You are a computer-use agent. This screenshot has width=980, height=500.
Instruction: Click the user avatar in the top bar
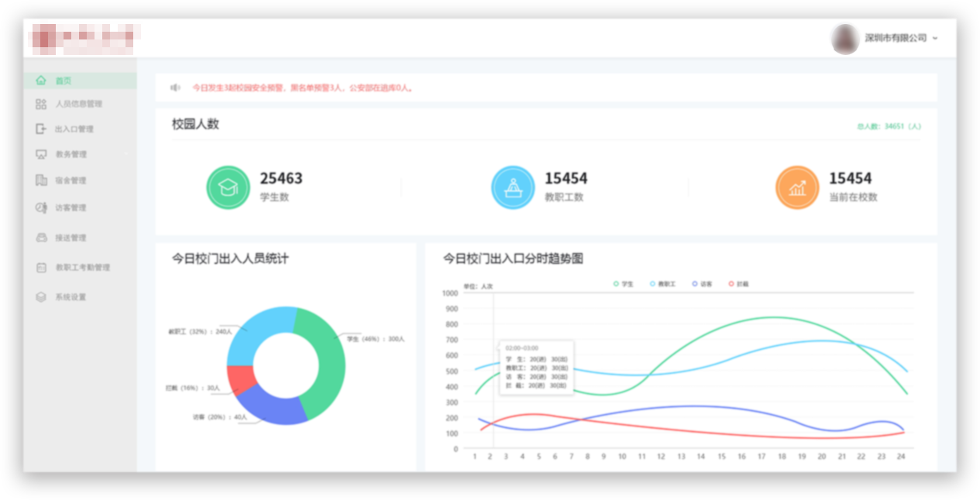point(845,38)
